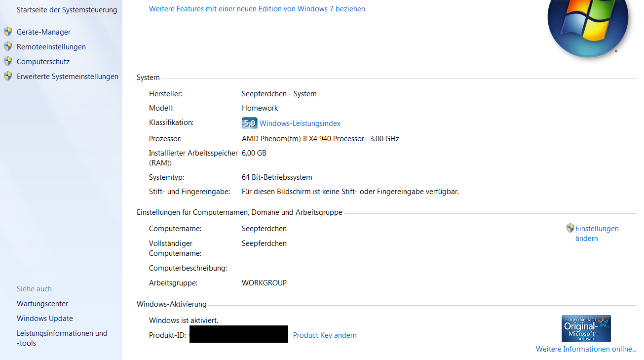Click the Computerbeschreibung label
Viewport: 644px width, 360px height.
[x=188, y=268]
